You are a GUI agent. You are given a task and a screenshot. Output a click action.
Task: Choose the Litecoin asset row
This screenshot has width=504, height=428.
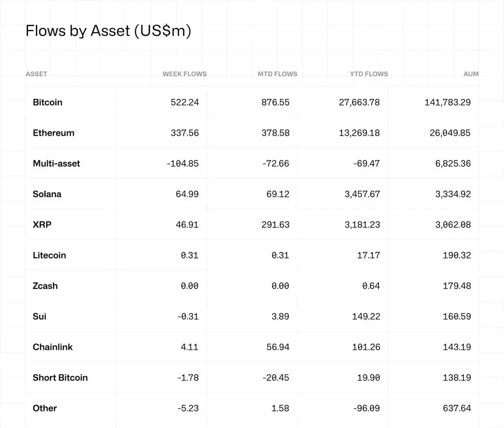tap(49, 255)
